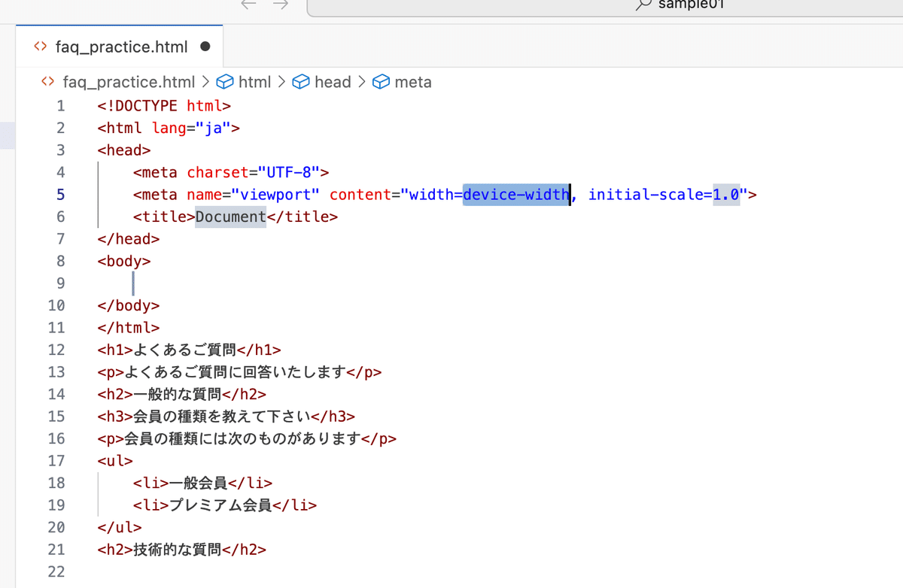Click the unsaved changes dot on the tab

point(205,47)
